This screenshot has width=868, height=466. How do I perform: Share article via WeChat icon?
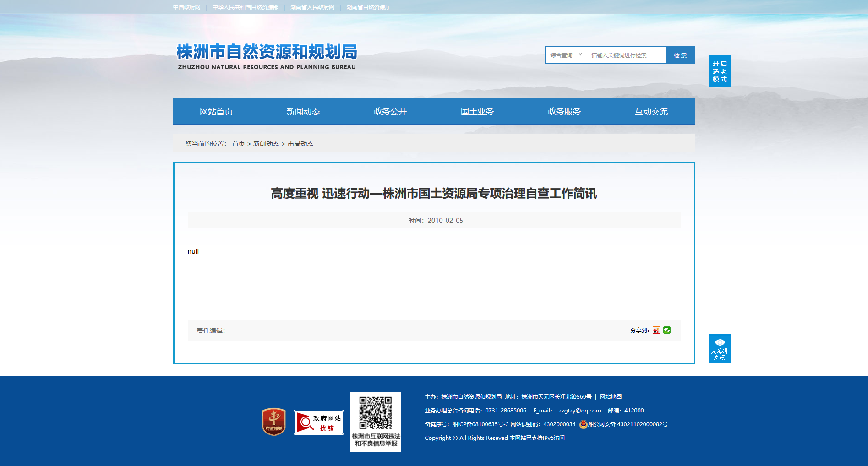point(667,330)
